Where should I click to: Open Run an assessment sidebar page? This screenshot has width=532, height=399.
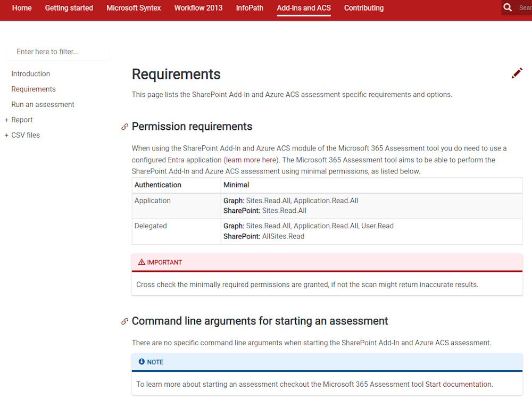point(43,104)
